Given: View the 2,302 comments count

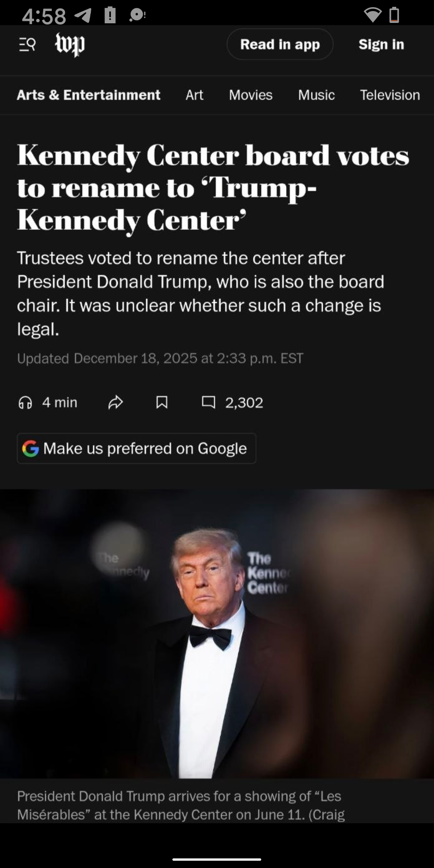Looking at the screenshot, I should point(244,403).
